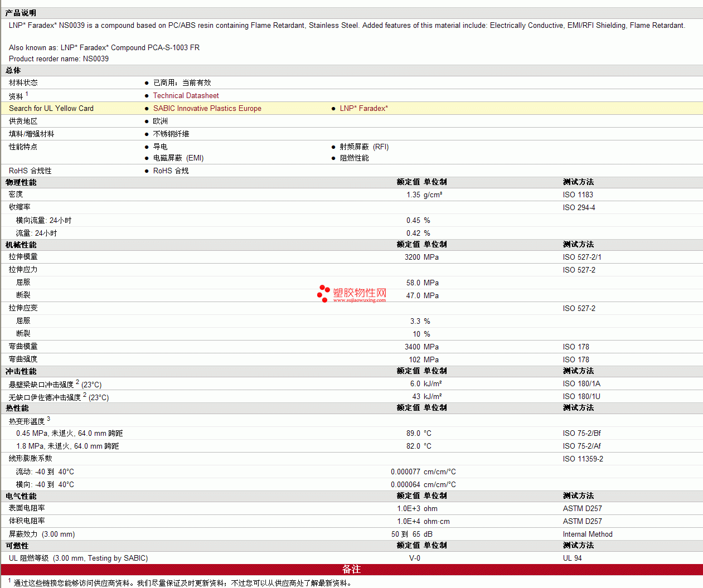This screenshot has height=588, width=703.
Task: Select the 电磁屏蔽 (EMI) feature item
Action: pyautogui.click(x=178, y=158)
